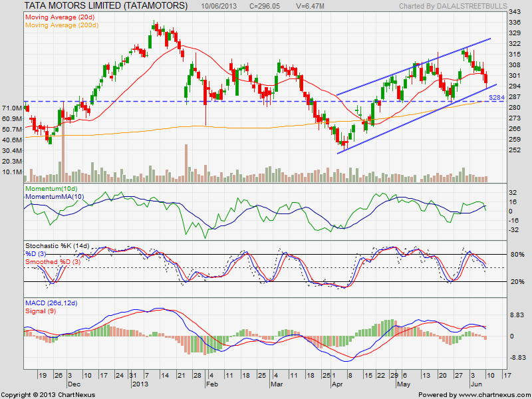Click the 259 price axis label
The width and height of the screenshot is (532, 399).
(515, 139)
